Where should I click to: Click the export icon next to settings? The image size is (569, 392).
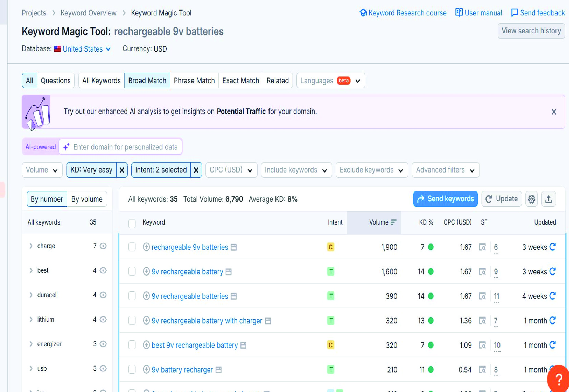point(548,199)
